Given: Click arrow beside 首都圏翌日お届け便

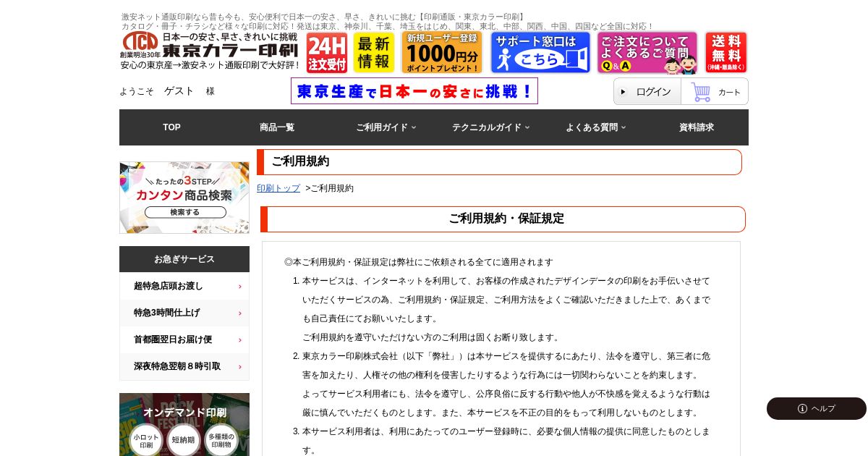Looking at the screenshot, I should coord(240,340).
